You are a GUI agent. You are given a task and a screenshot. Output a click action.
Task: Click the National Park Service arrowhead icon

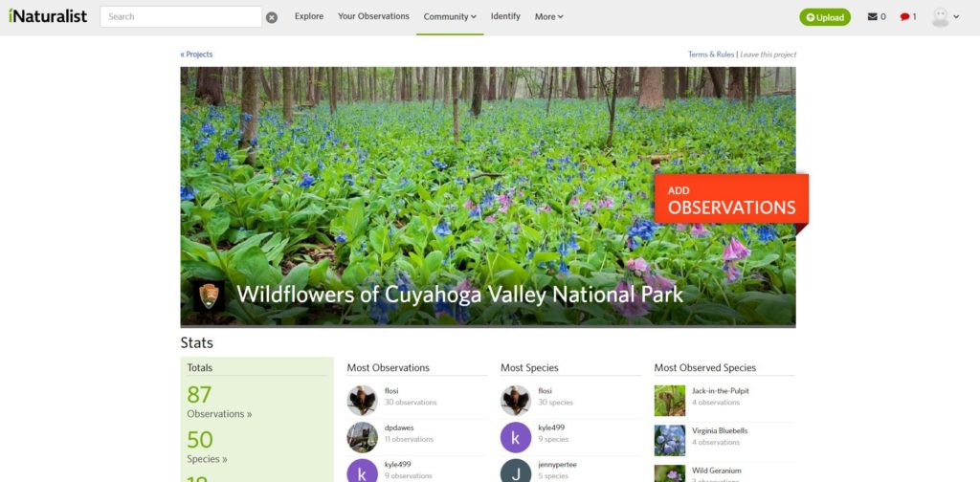[x=209, y=296]
